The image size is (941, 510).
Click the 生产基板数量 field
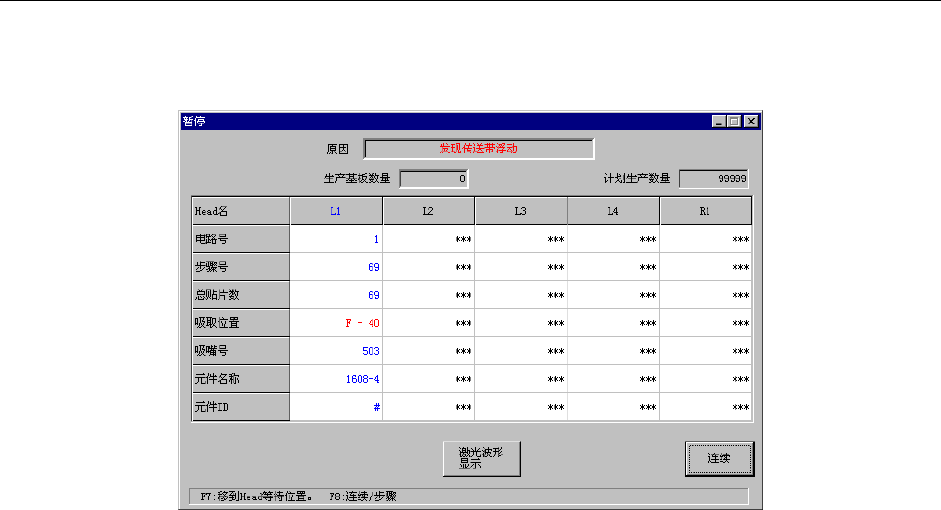click(434, 179)
